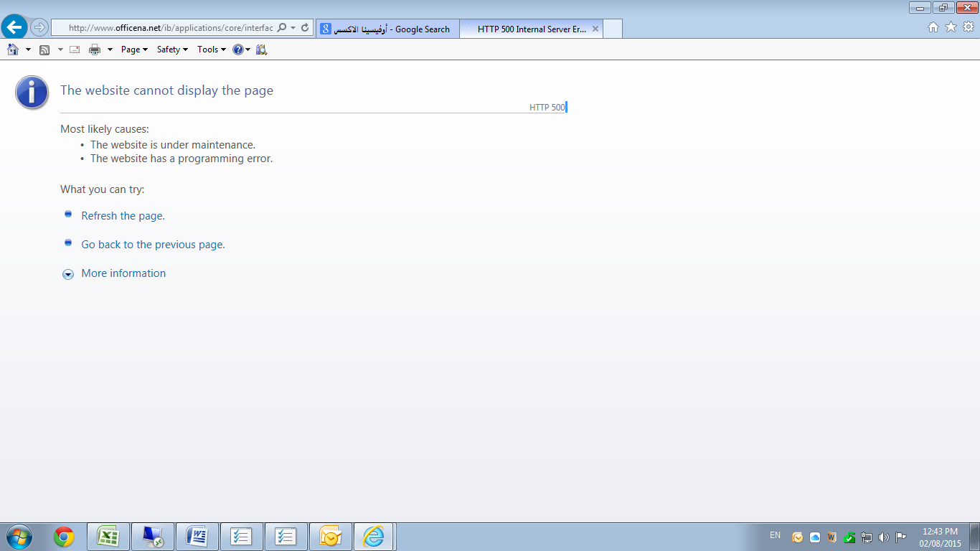Click the Refresh the page link
Viewport: 980px width, 551px height.
(123, 216)
